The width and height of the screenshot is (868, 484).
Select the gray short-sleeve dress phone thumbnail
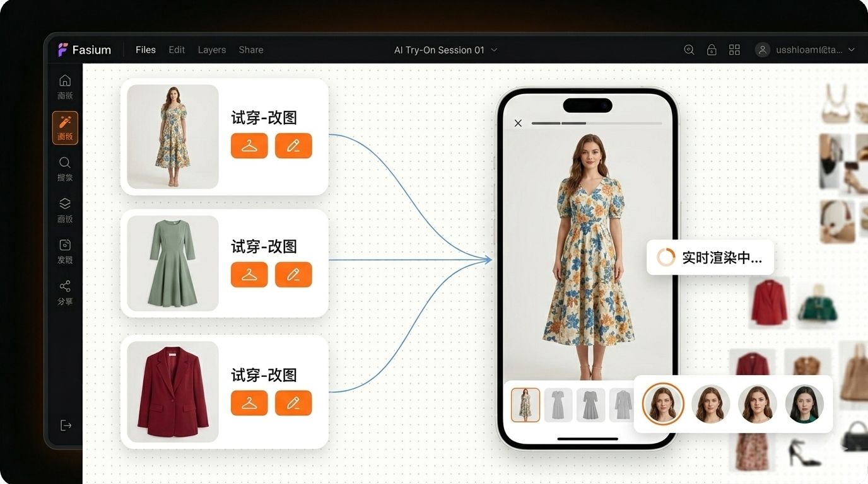click(x=558, y=405)
